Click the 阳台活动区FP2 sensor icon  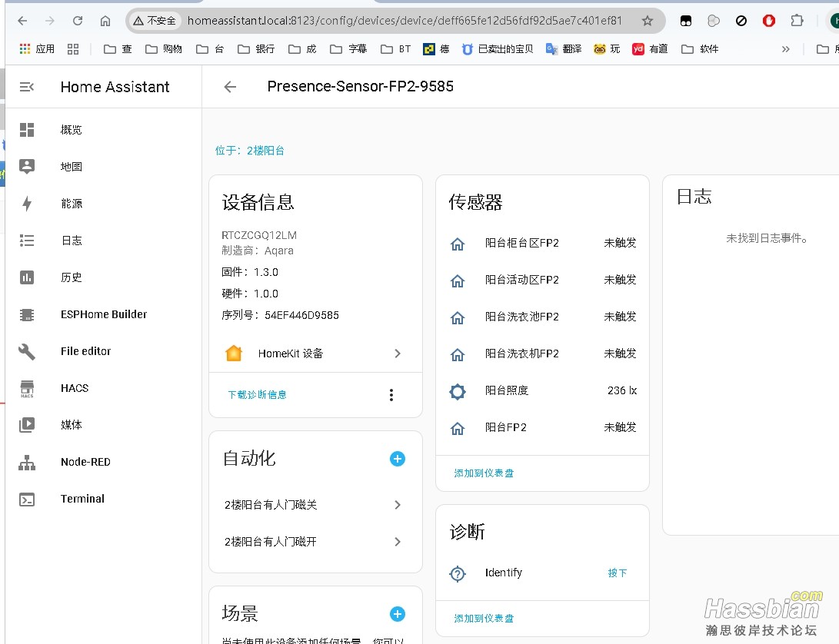coord(458,281)
